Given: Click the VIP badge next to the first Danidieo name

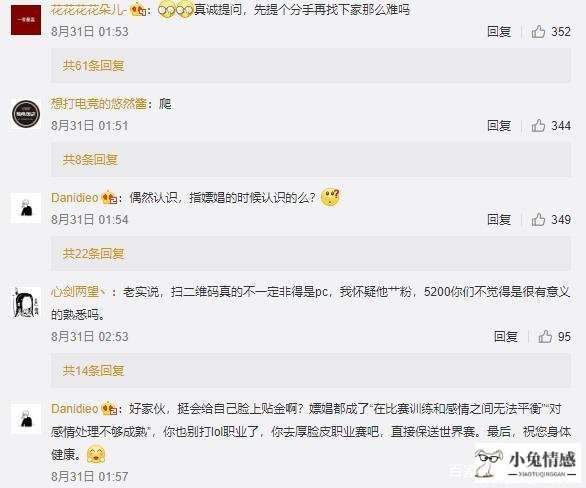Looking at the screenshot, I should coord(110,198).
